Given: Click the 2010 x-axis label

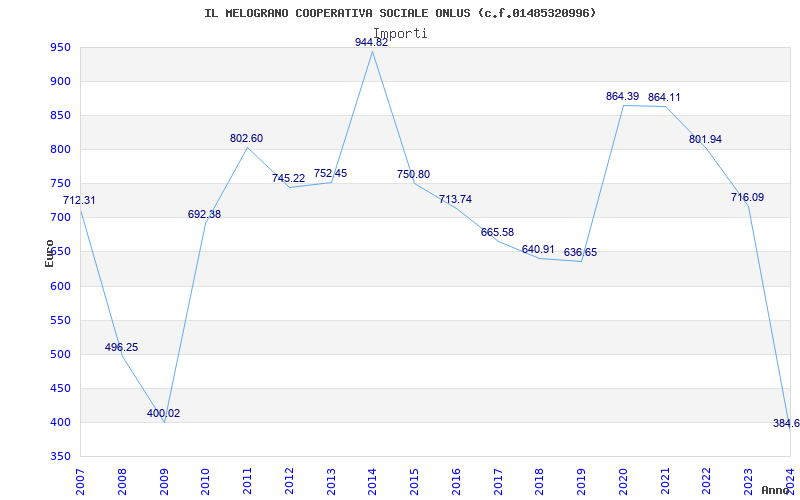Looking at the screenshot, I should pyautogui.click(x=206, y=482).
